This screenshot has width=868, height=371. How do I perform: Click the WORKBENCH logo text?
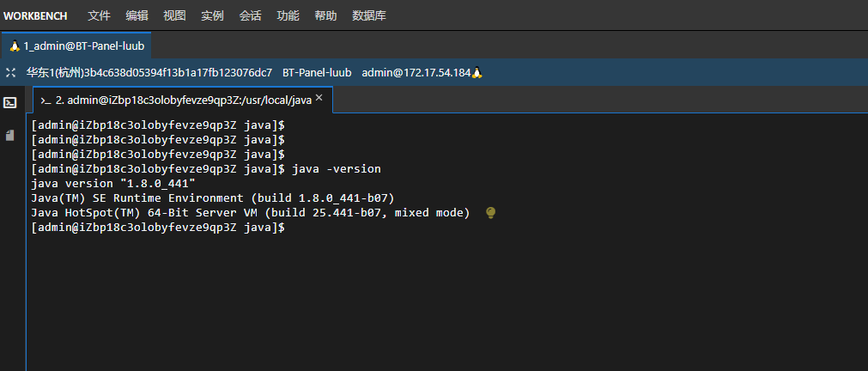[35, 16]
